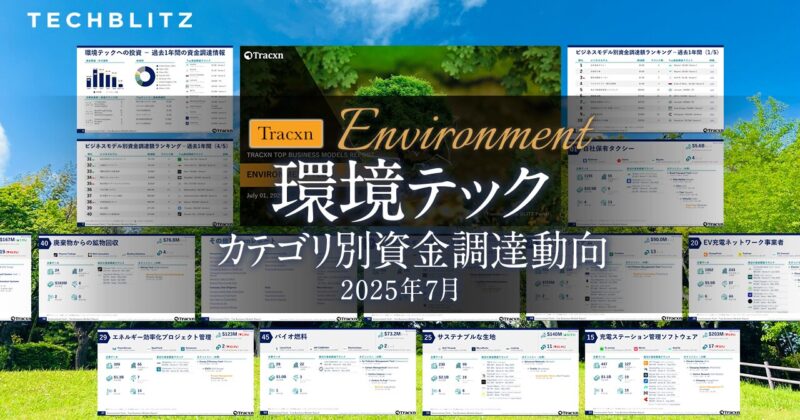Open the "環境テックへの投資" slide thumbnail
This screenshot has width=800, height=420.
[x=155, y=90]
